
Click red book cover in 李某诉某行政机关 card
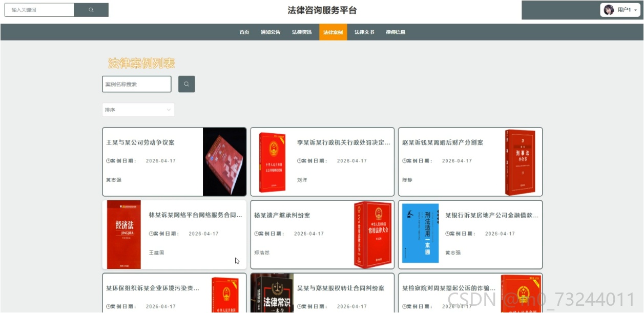[x=272, y=162]
